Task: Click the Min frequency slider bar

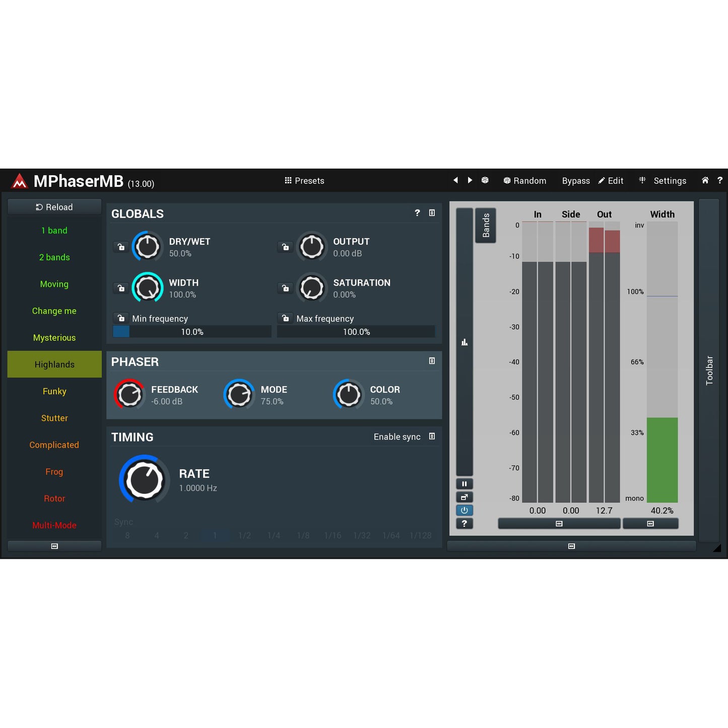Action: coord(192,332)
